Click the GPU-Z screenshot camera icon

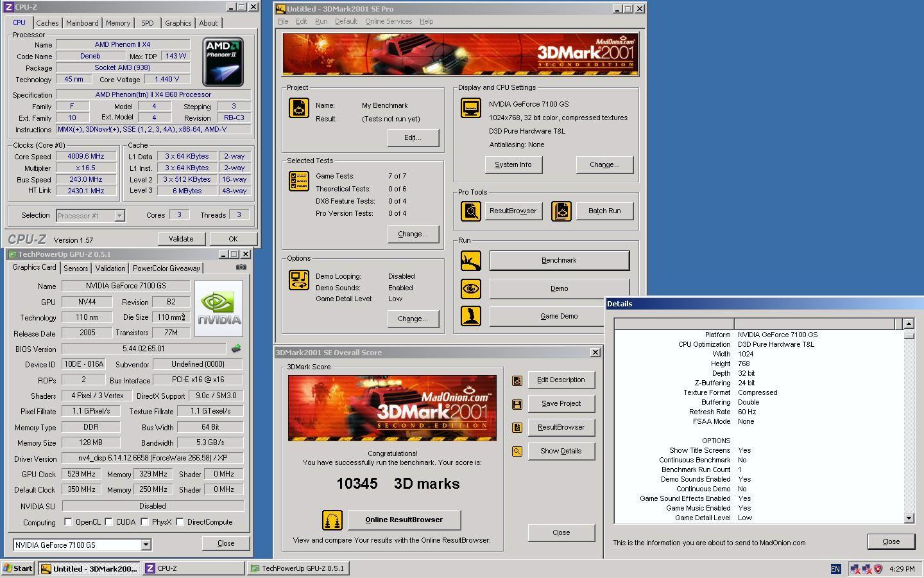coord(241,267)
